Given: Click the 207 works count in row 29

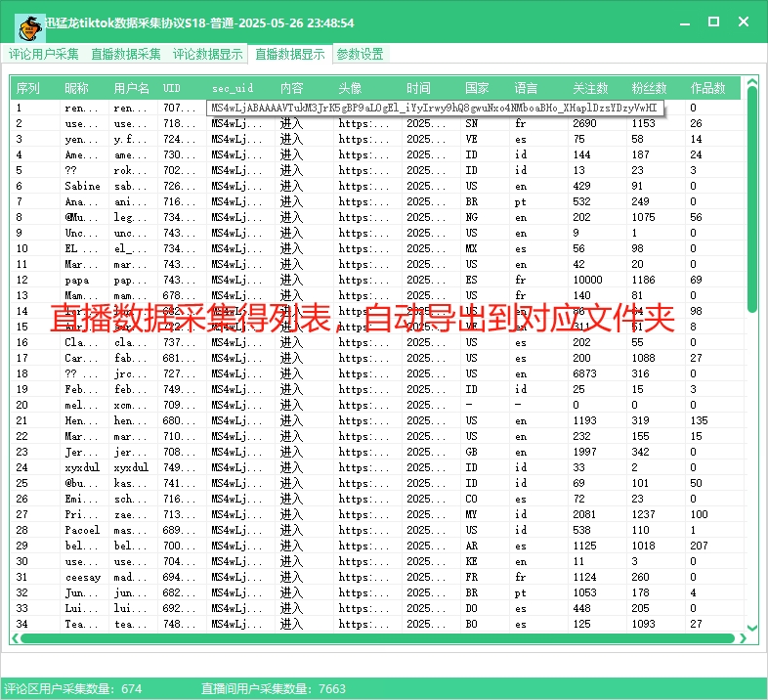Looking at the screenshot, I should click(699, 547).
